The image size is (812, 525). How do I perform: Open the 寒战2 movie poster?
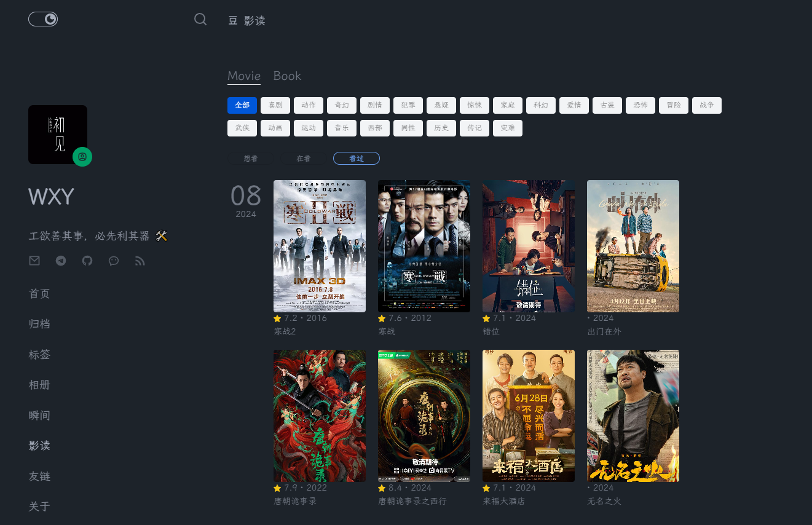pos(320,246)
